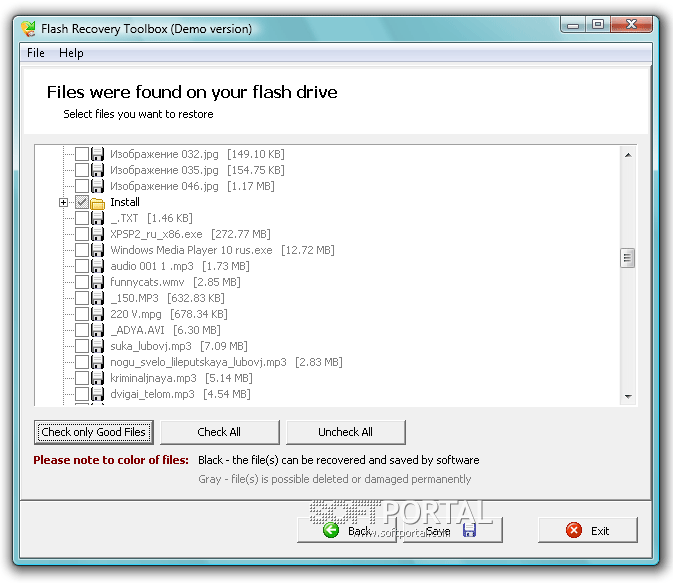This screenshot has height=583, width=673.
Task: Click the floppy icon beside Изображение 035.jpg
Action: (x=97, y=170)
